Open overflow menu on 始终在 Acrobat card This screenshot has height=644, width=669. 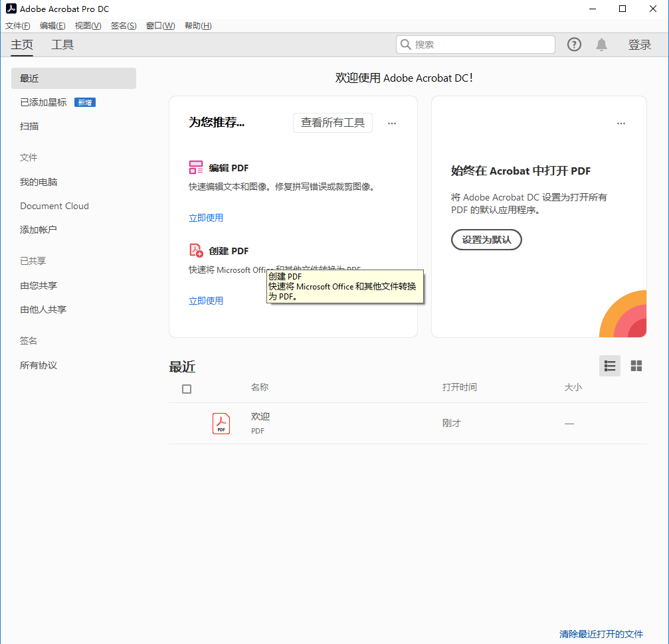(621, 123)
